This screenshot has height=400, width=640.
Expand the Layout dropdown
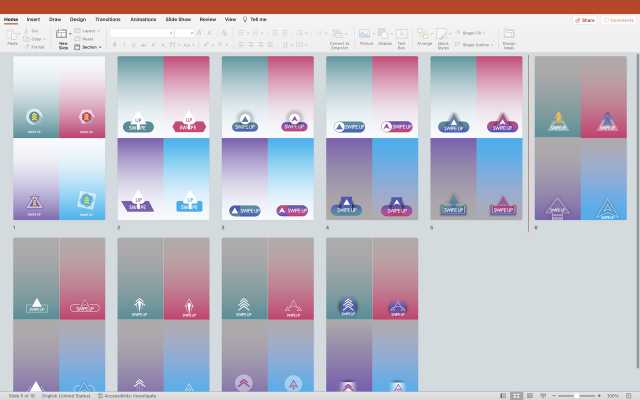pos(90,31)
